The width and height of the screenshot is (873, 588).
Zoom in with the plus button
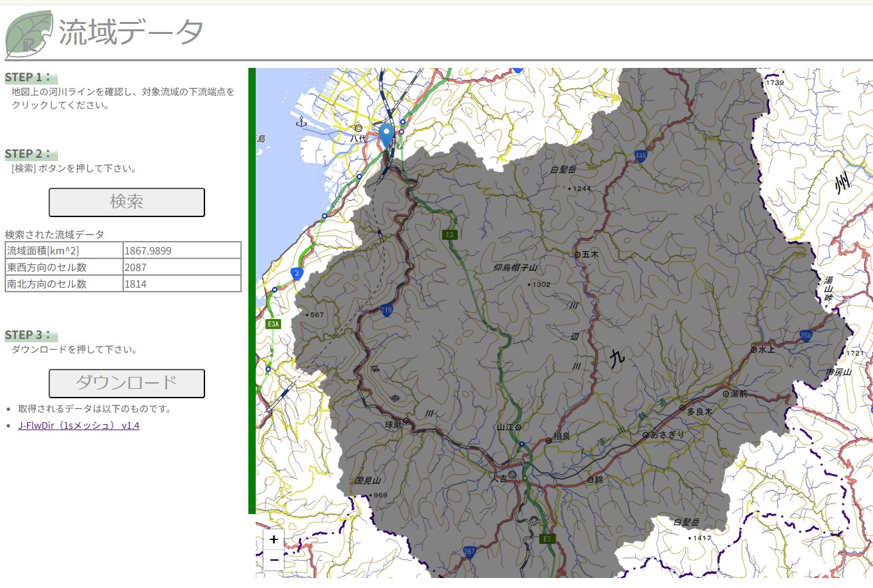click(274, 539)
